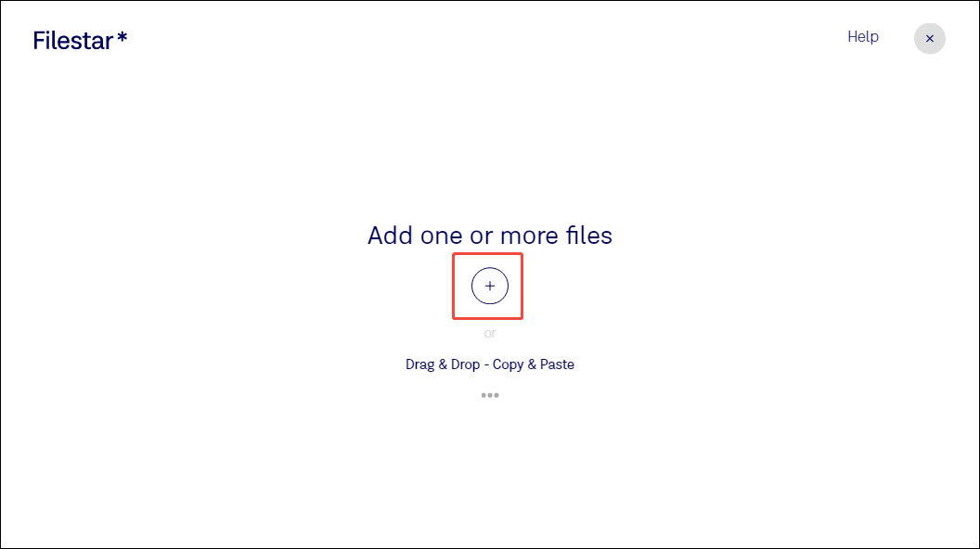980x549 pixels.
Task: Click the "Add one or more files" heading
Action: [x=489, y=236]
